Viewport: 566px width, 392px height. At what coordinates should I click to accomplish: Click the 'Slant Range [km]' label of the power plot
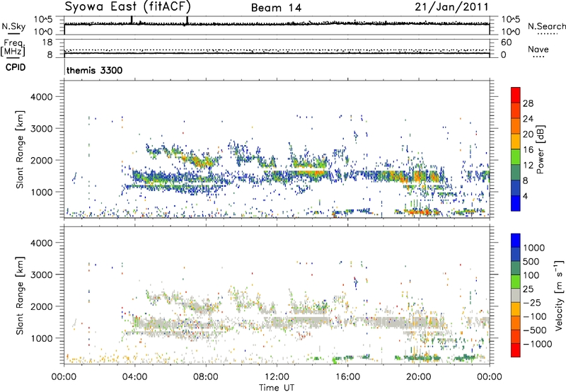tap(20, 149)
